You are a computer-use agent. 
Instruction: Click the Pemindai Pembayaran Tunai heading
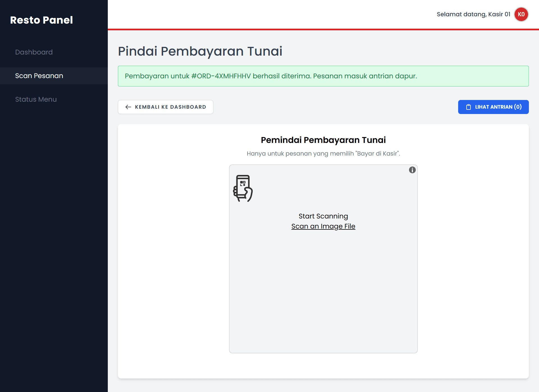coord(323,140)
